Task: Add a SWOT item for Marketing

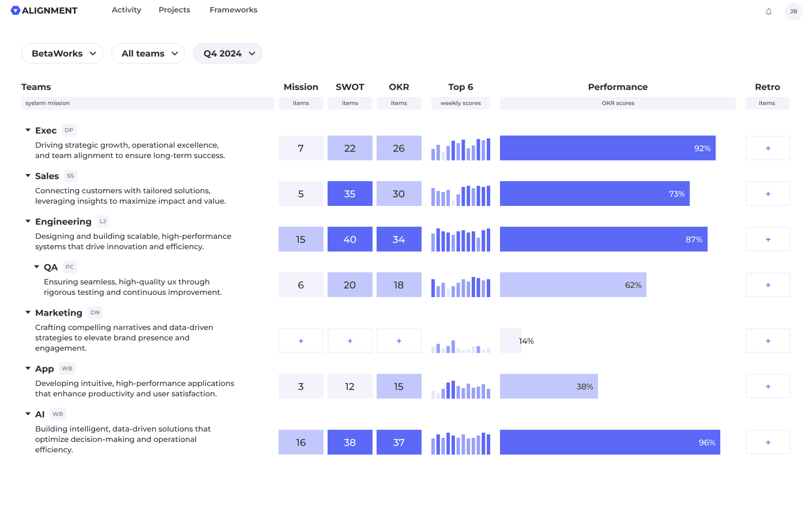Action: coord(350,341)
